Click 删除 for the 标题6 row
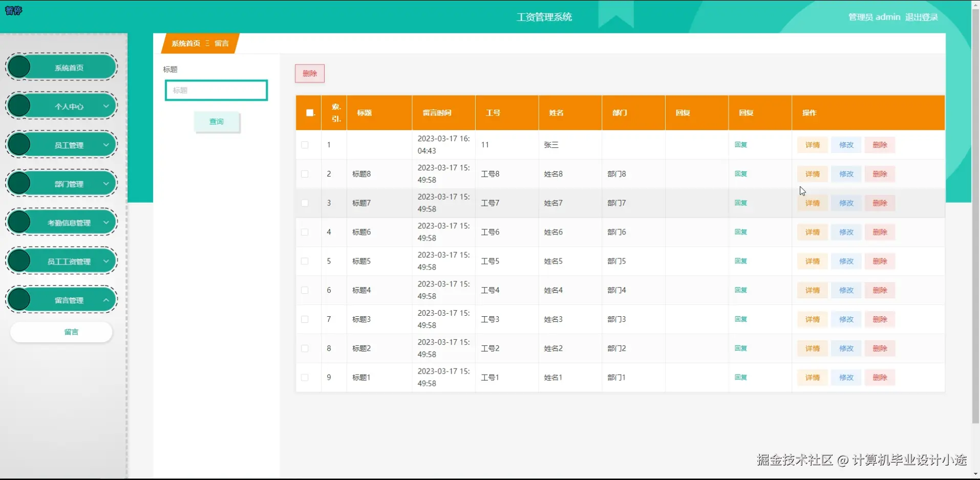This screenshot has height=480, width=980. [x=880, y=232]
